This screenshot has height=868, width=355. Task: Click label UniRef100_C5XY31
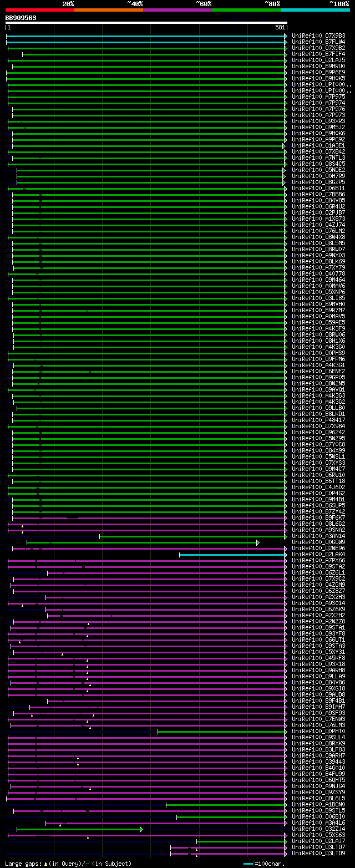[318, 652]
